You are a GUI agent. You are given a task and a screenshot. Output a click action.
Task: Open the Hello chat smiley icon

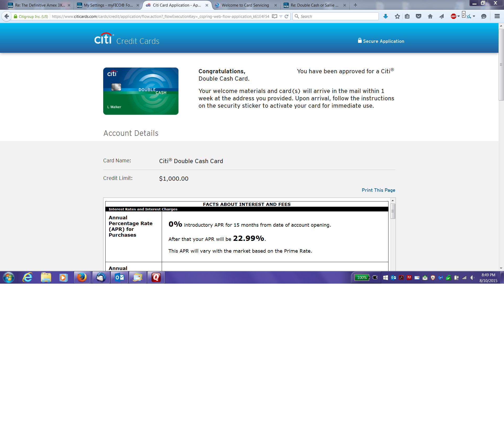[484, 16]
